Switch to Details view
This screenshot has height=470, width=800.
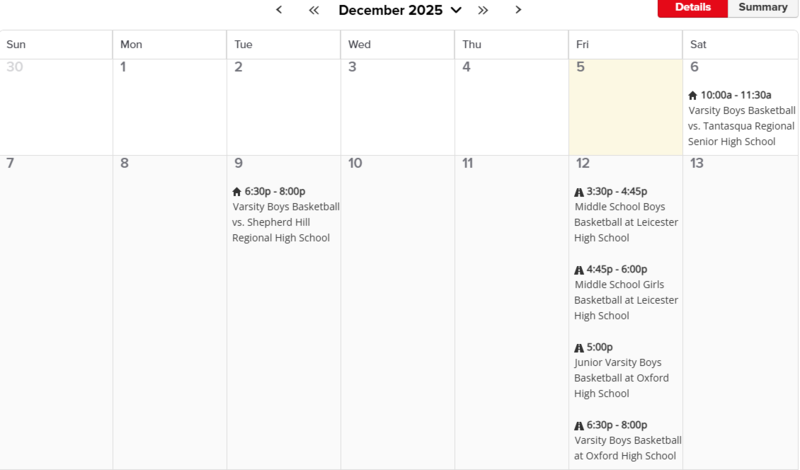click(692, 8)
